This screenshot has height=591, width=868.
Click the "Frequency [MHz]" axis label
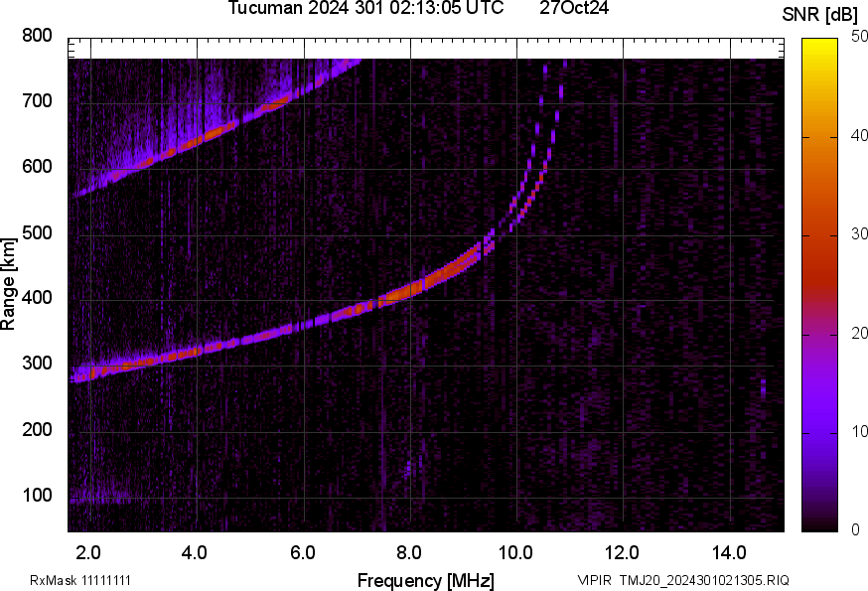[426, 581]
